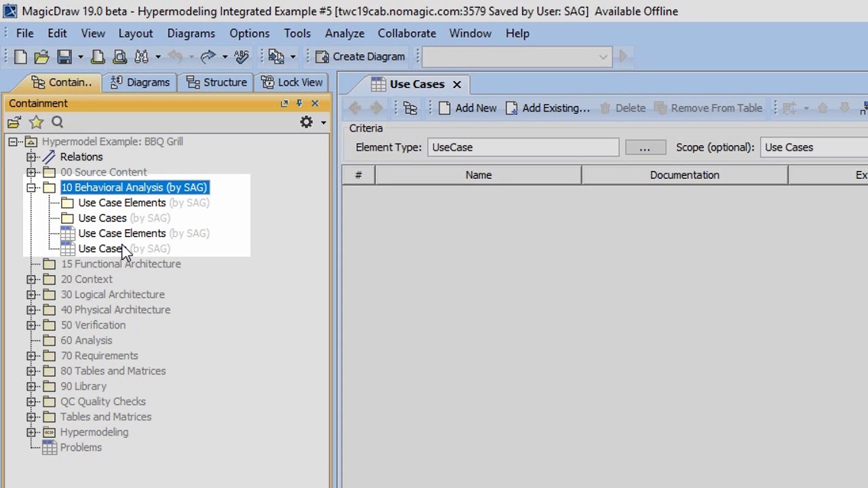Open the gear options dropdown arrow
868x488 pixels.
click(323, 123)
